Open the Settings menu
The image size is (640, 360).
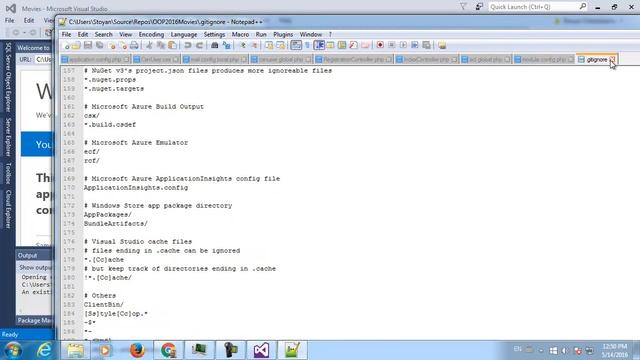coord(214,35)
